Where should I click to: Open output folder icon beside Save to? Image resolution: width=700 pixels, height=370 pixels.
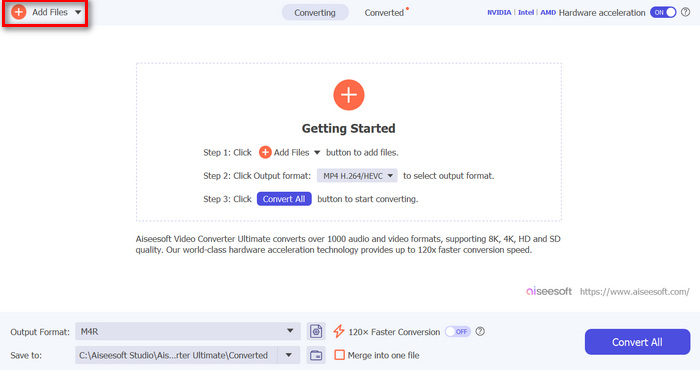coord(316,355)
